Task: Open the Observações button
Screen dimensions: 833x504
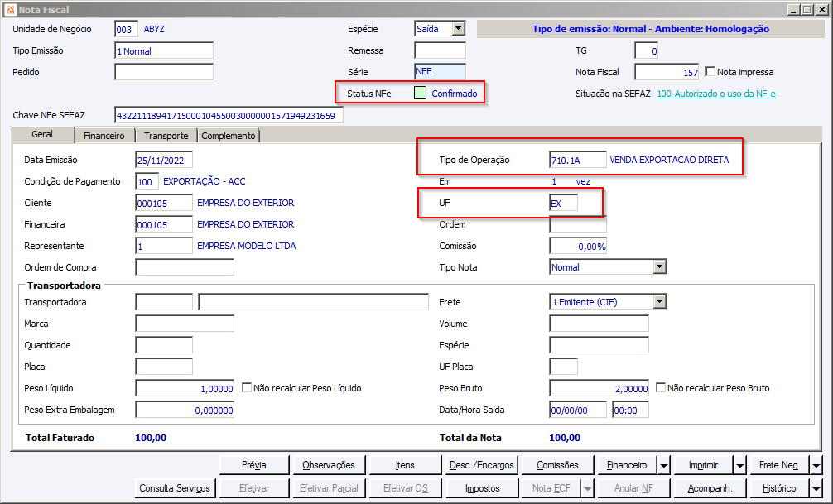Action: click(329, 465)
